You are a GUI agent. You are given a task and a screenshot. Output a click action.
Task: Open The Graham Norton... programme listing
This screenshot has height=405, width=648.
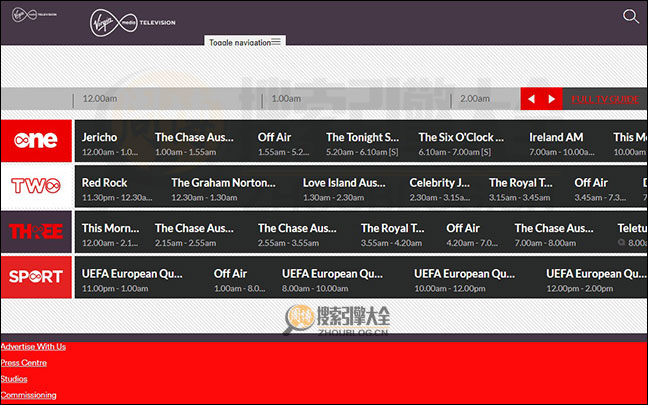click(x=224, y=189)
